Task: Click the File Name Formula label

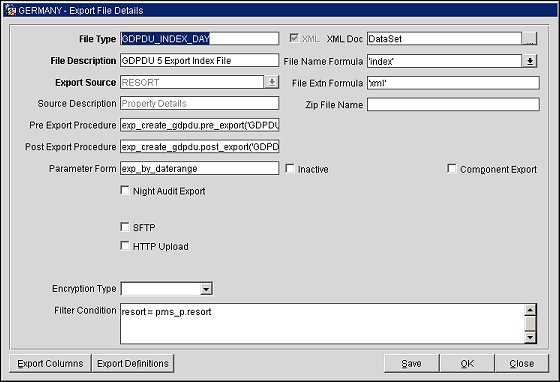Action: pos(323,61)
